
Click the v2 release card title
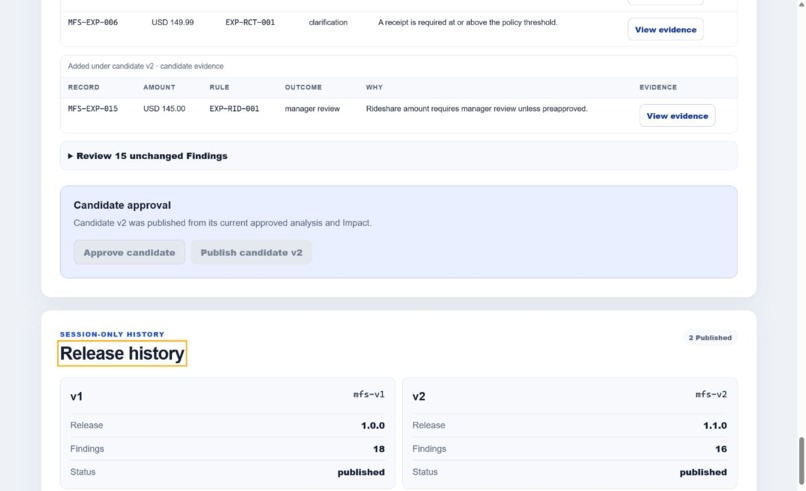pos(418,396)
